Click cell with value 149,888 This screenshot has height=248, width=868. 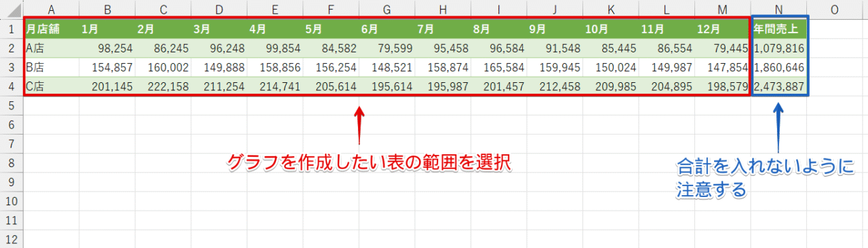click(x=220, y=67)
